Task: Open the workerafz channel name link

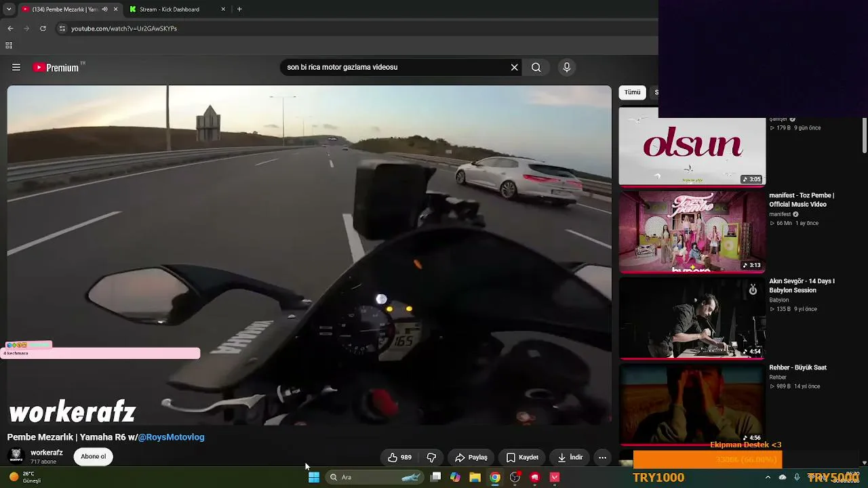Action: click(x=47, y=453)
